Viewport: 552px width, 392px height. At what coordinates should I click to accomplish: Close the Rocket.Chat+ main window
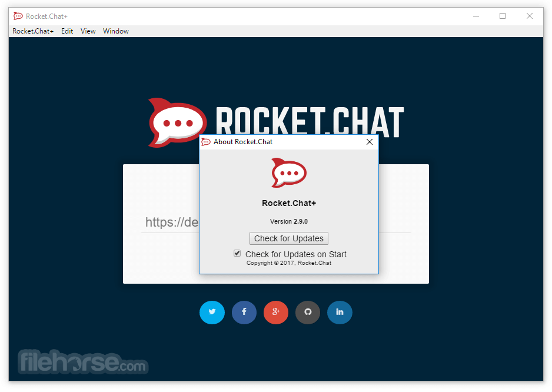(530, 16)
